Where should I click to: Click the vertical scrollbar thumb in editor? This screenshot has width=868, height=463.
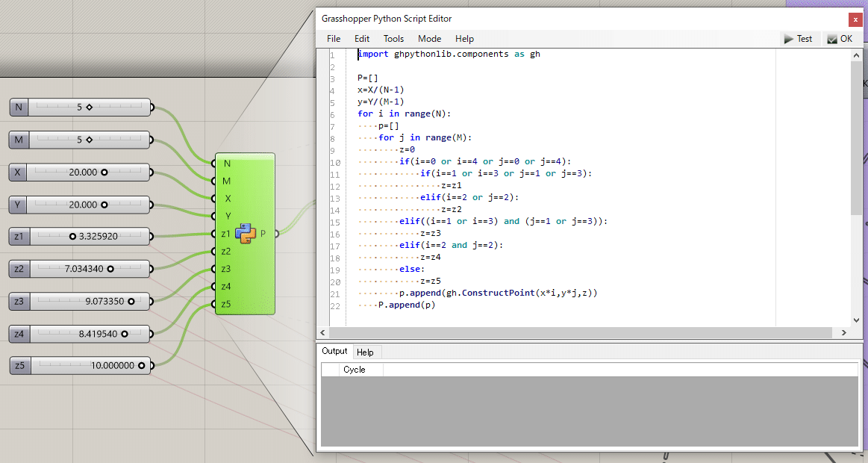coord(856,138)
